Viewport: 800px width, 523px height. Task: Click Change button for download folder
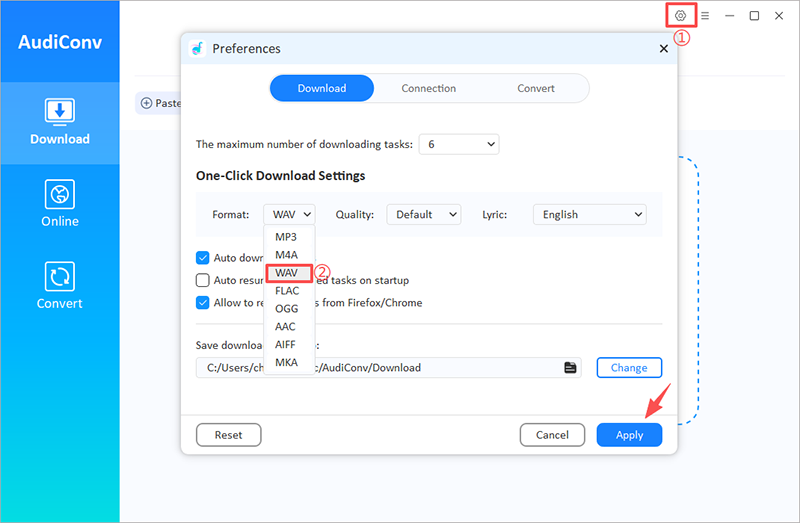click(629, 367)
